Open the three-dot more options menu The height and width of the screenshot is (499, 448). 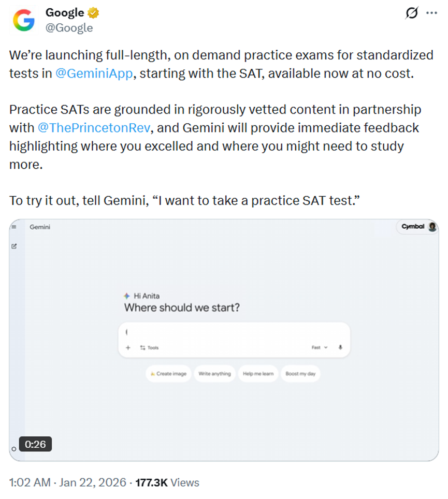point(431,14)
